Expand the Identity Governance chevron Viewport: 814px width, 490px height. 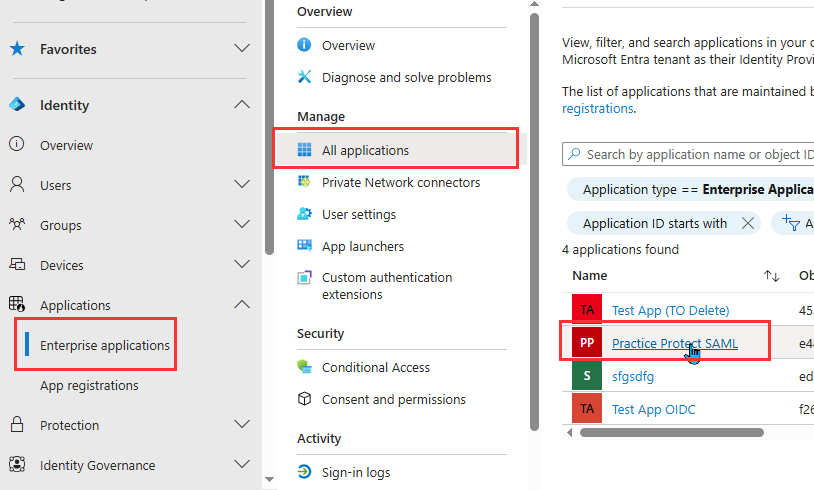(x=242, y=464)
